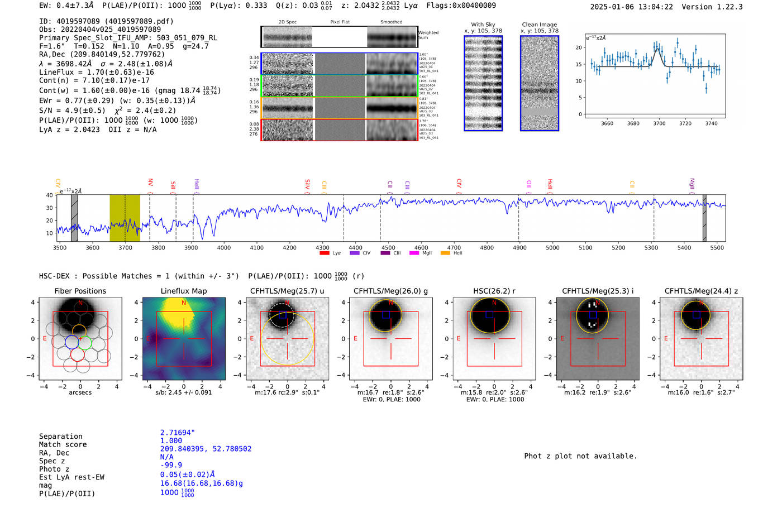Select the purple HeII line label

[x=197, y=184]
